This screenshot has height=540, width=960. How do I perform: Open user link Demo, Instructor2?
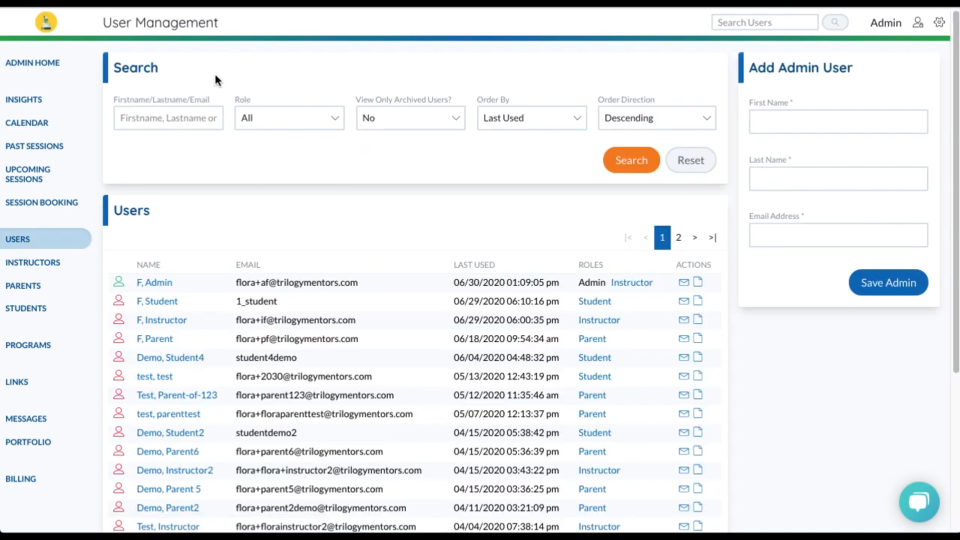click(x=174, y=470)
